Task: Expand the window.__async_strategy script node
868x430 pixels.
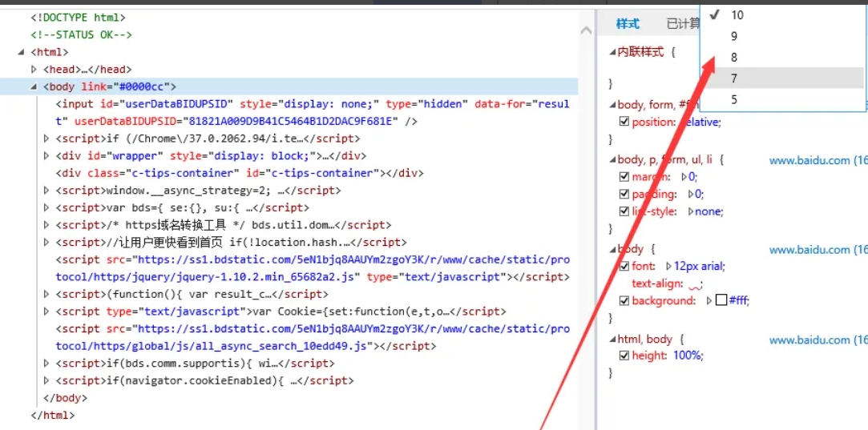Action: (x=46, y=191)
